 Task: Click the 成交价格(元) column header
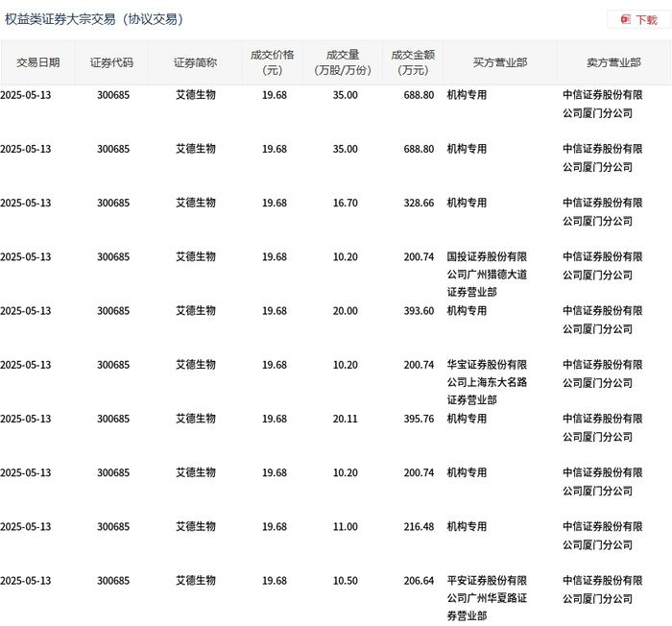[x=273, y=62]
